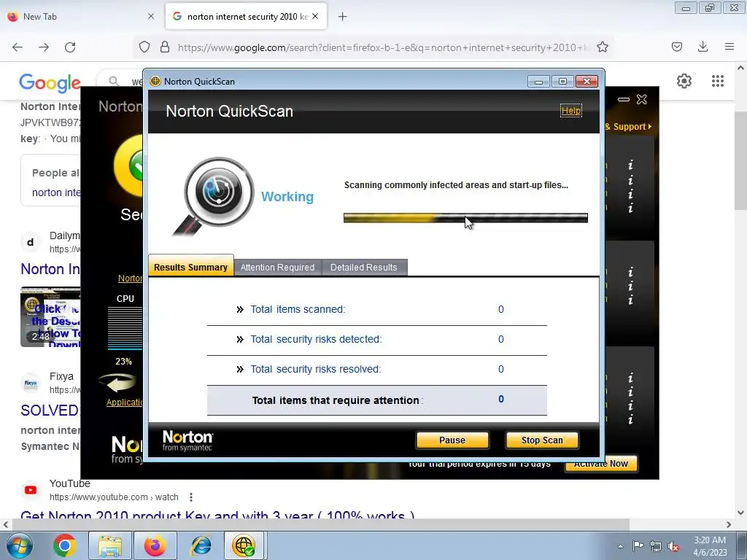This screenshot has height=560, width=747.
Task: Click the horizontal scrollbar at page bottom
Action: click(320, 524)
